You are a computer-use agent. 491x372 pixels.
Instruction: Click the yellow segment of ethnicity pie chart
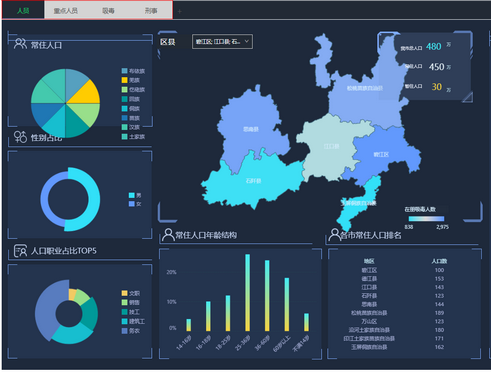pos(85,92)
